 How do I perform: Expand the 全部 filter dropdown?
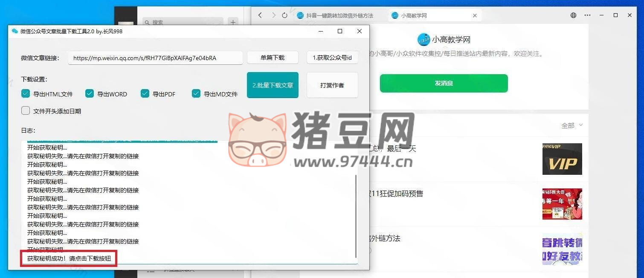(x=571, y=125)
